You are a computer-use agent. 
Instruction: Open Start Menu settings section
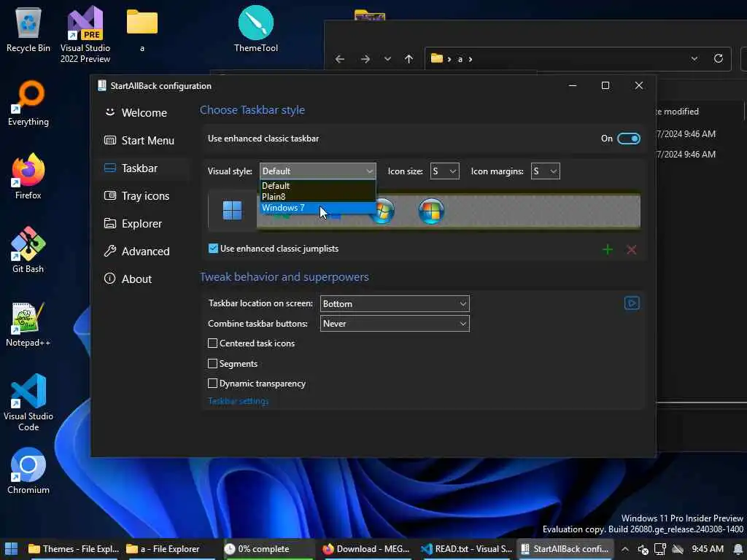144,141
